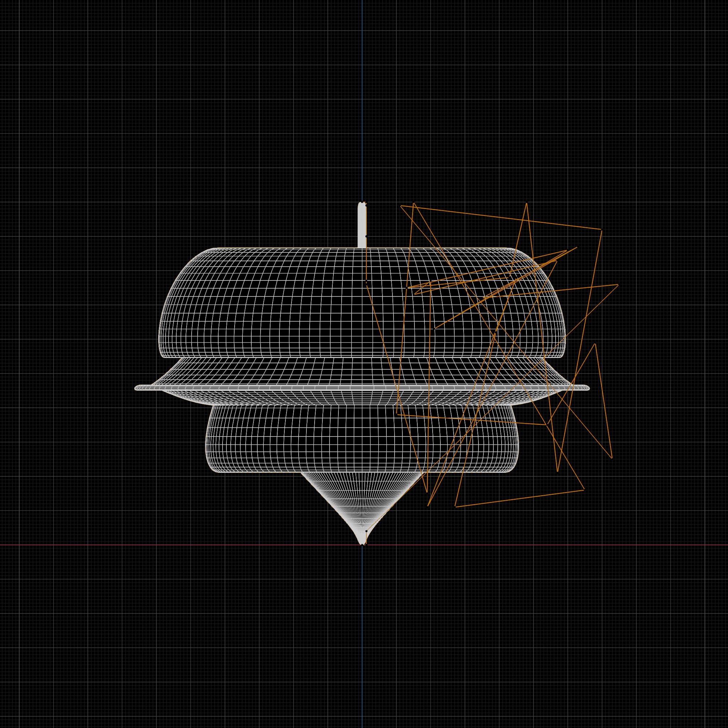Click the red horizontal axis line at far left

[38, 545]
